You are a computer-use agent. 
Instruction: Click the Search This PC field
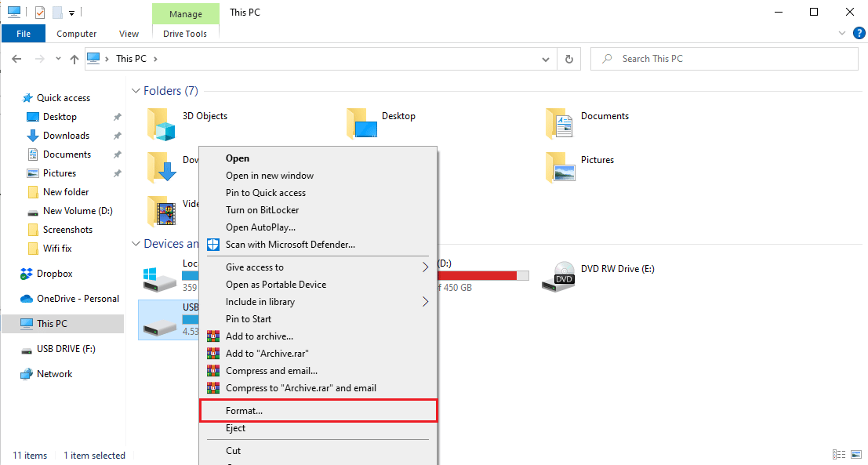(x=725, y=59)
